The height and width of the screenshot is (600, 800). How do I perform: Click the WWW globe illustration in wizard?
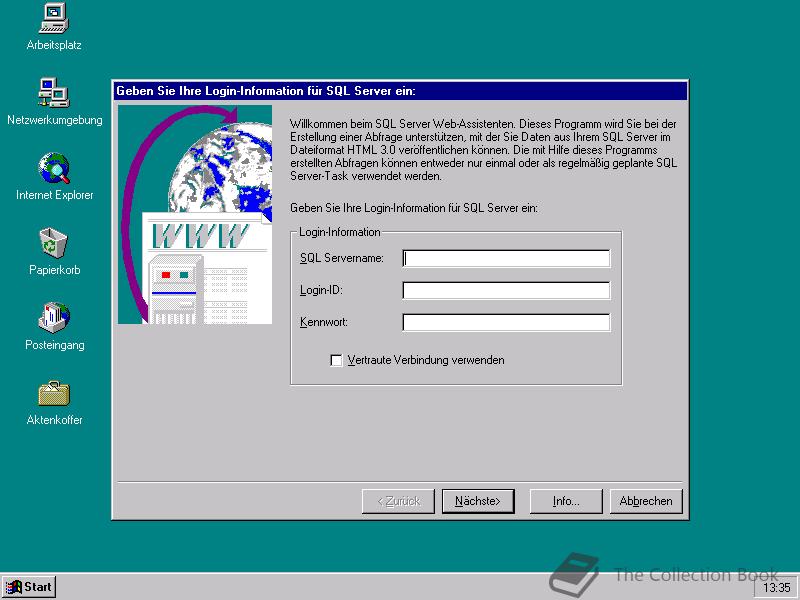point(195,214)
